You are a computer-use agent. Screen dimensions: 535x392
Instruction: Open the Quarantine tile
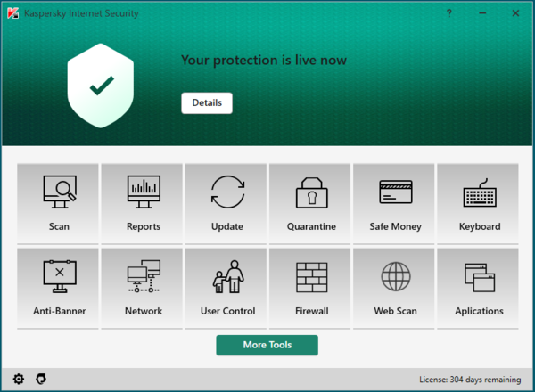[x=309, y=203]
